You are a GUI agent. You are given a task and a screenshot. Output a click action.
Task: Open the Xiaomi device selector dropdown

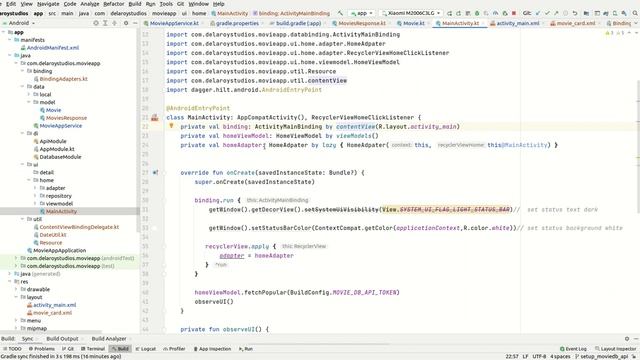point(411,13)
